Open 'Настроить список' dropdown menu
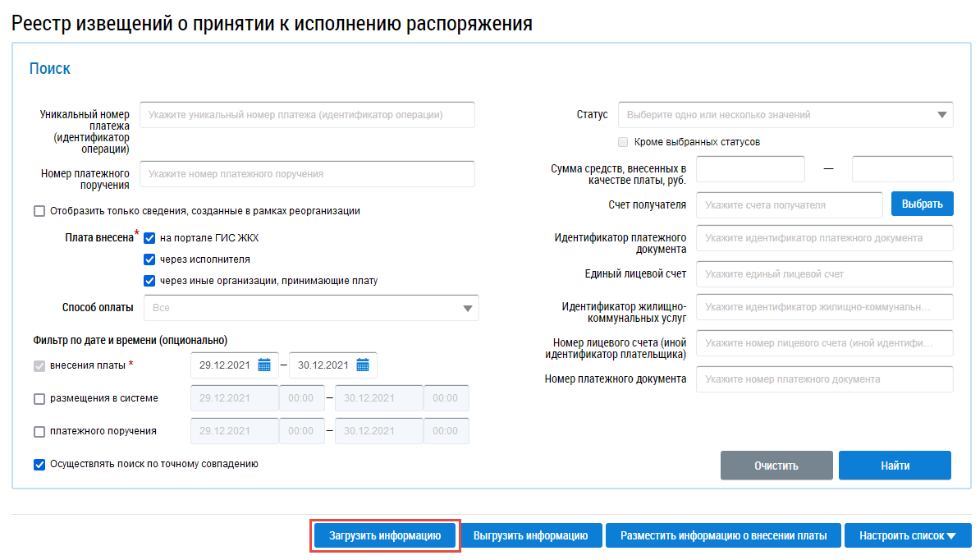The image size is (980, 560). coord(908,535)
